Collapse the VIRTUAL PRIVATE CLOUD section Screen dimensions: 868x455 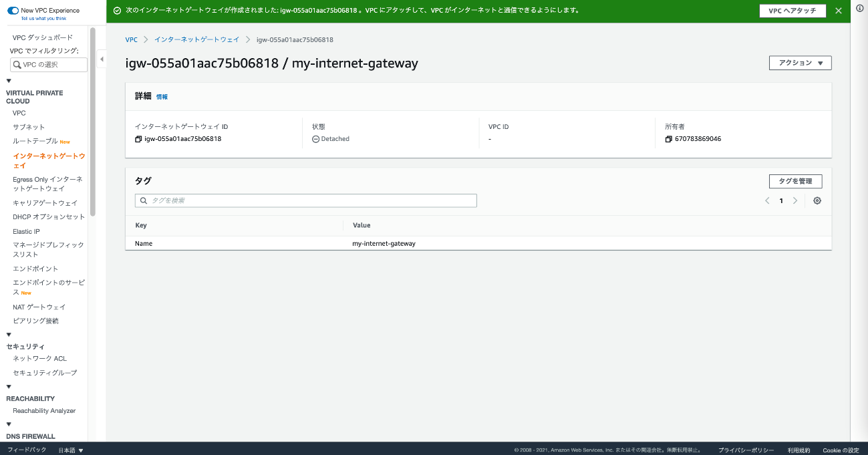click(9, 81)
